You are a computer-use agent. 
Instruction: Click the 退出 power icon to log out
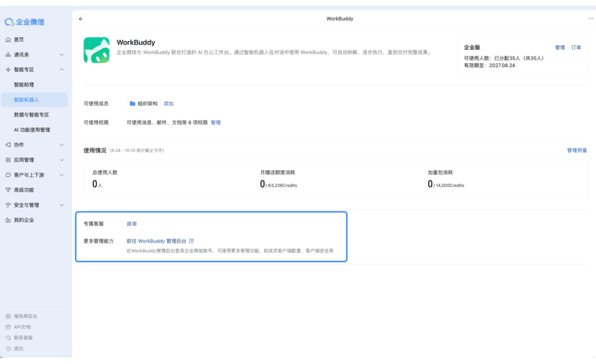tap(8, 349)
